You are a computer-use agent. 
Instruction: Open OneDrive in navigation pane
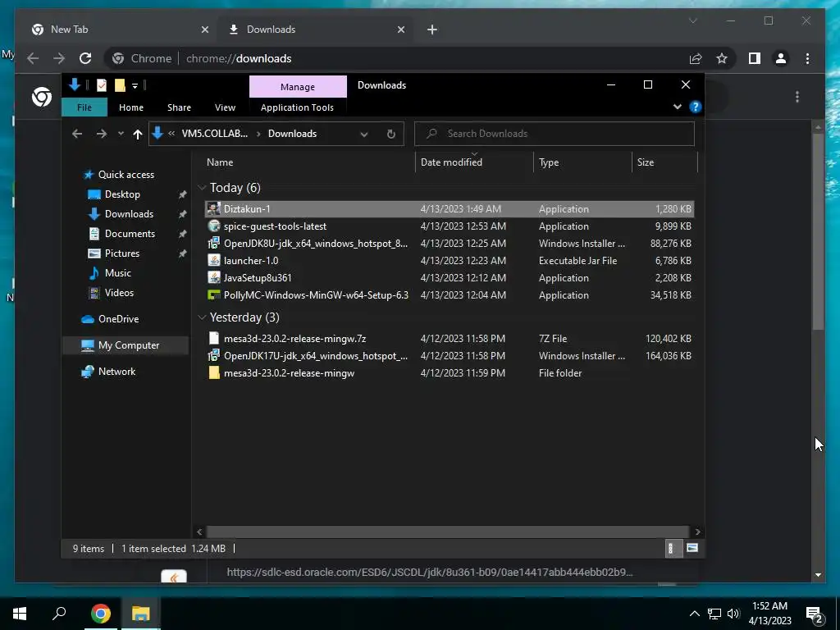[x=118, y=319]
